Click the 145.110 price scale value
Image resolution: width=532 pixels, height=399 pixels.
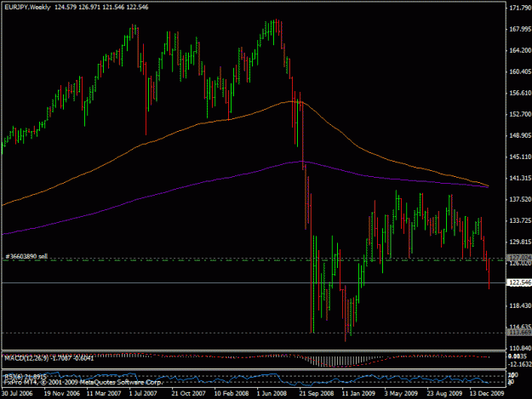pyautogui.click(x=520, y=157)
